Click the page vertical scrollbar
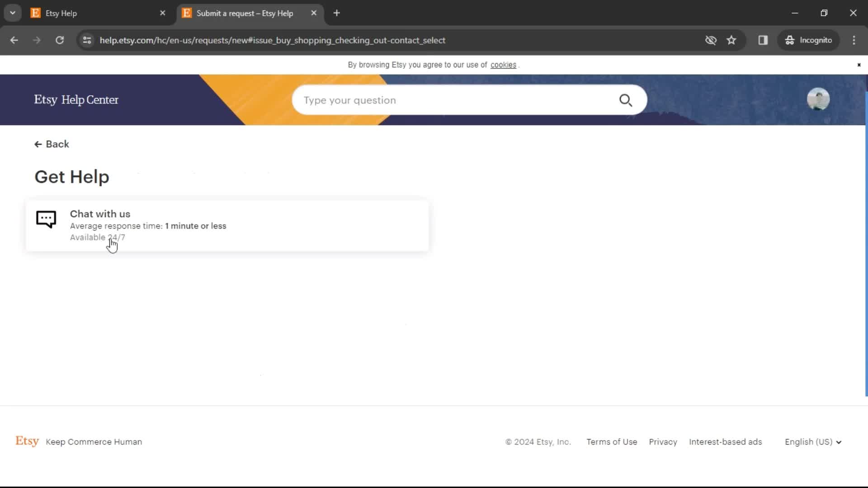 tap(866, 244)
